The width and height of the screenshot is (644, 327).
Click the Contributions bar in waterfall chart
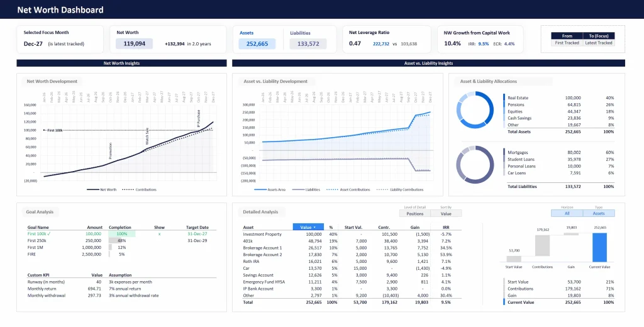click(x=543, y=247)
